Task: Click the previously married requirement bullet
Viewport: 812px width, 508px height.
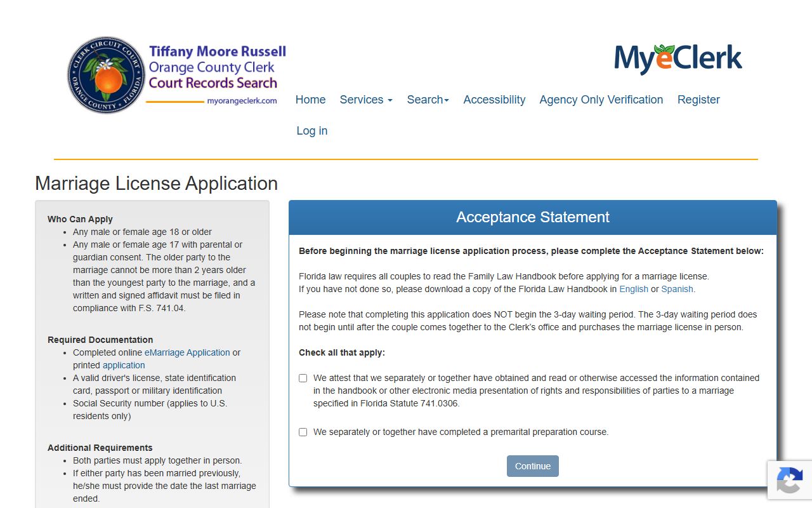Action: pyautogui.click(x=164, y=486)
